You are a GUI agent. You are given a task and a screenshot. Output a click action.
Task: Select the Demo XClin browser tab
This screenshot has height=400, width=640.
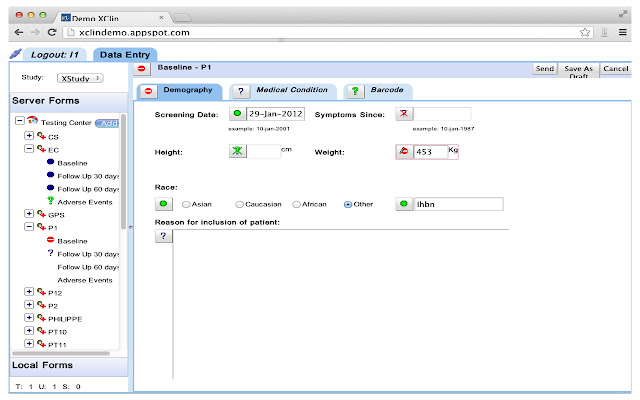110,18
